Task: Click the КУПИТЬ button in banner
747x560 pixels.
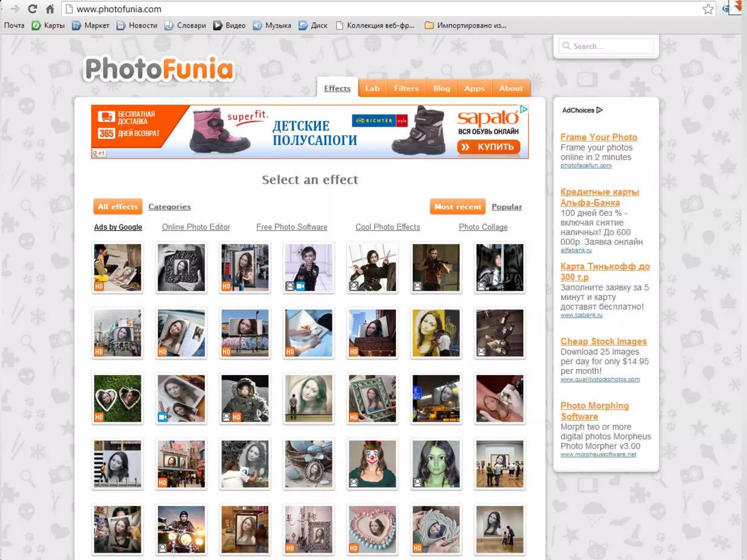Action: tap(488, 147)
